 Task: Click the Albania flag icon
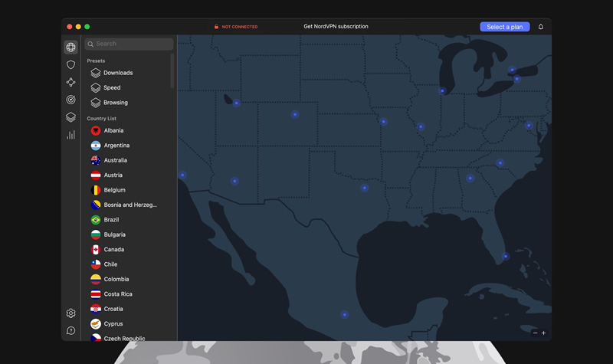coord(96,130)
